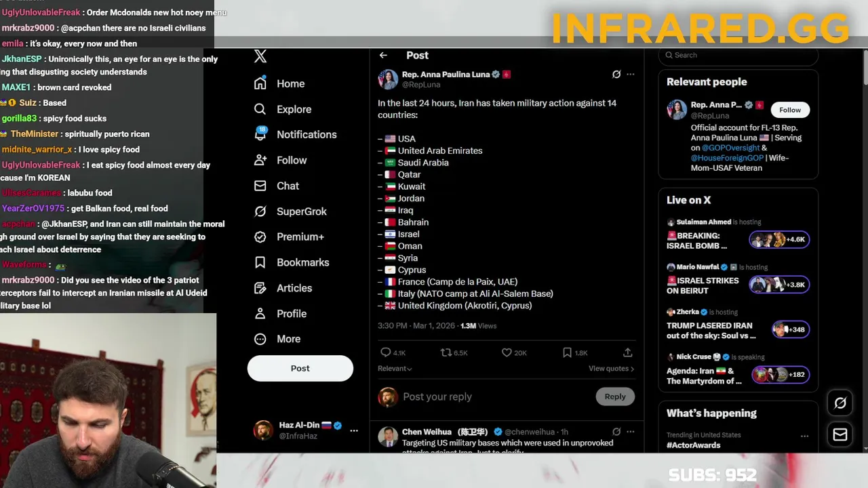Join Zherka's live listeners +348
This screenshot has height=488, width=868.
[x=790, y=329]
